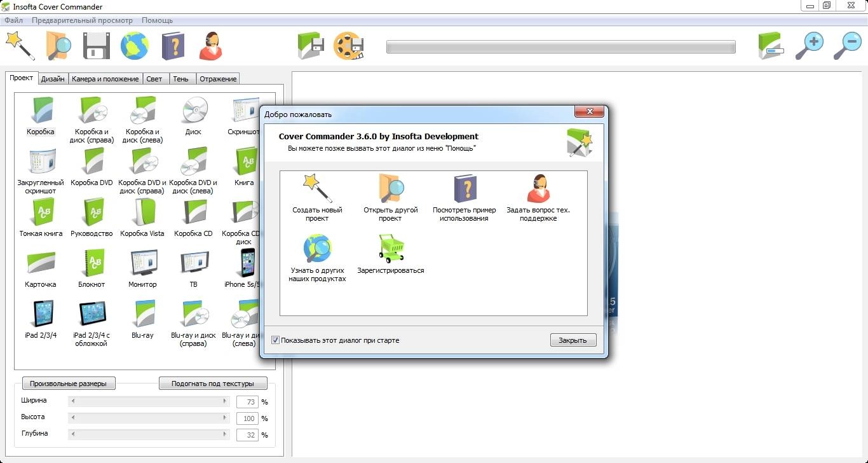Viewport: 868px width, 463px height.
Task: Click the Ширина percent value field
Action: click(247, 402)
